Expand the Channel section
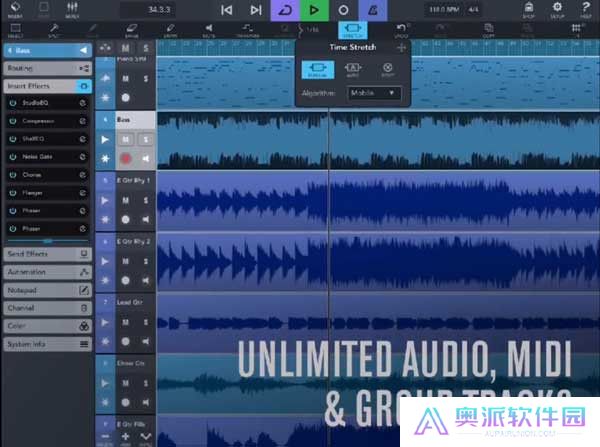Image resolution: width=600 pixels, height=447 pixels. (x=48, y=308)
